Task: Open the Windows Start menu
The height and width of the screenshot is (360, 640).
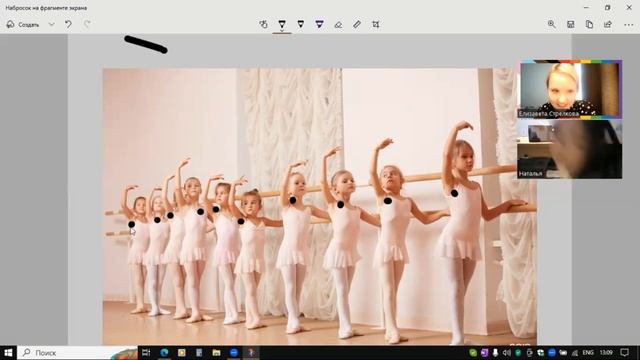Action: [x=8, y=353]
